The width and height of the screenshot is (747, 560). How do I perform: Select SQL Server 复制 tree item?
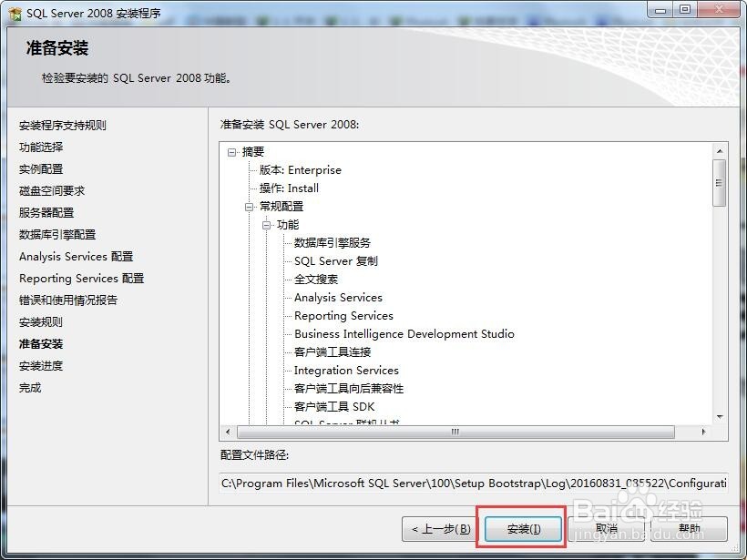[336, 261]
